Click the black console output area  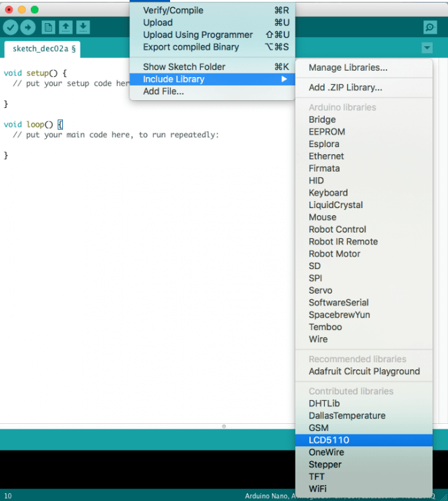tap(148, 469)
